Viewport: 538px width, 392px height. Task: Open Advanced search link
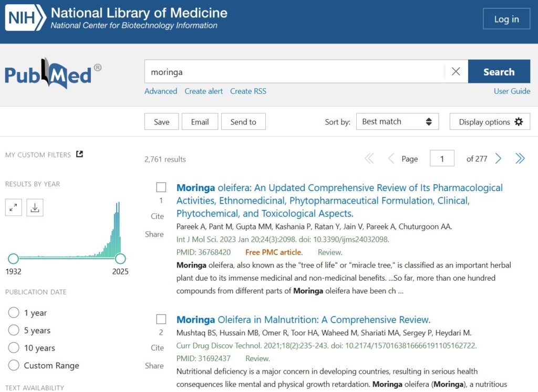(161, 91)
